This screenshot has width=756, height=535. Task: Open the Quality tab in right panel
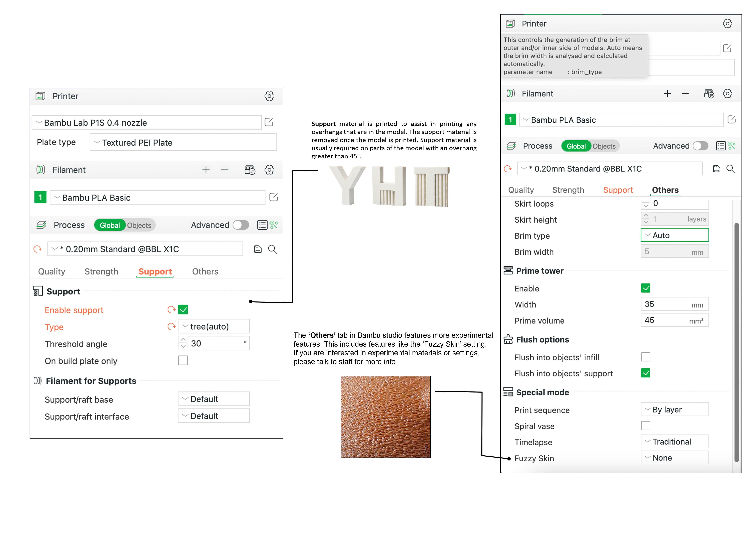click(x=521, y=190)
